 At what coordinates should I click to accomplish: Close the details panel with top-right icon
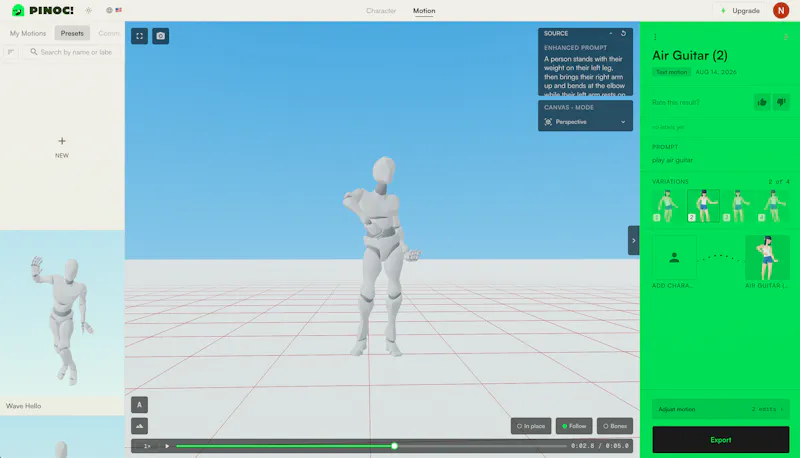click(786, 37)
